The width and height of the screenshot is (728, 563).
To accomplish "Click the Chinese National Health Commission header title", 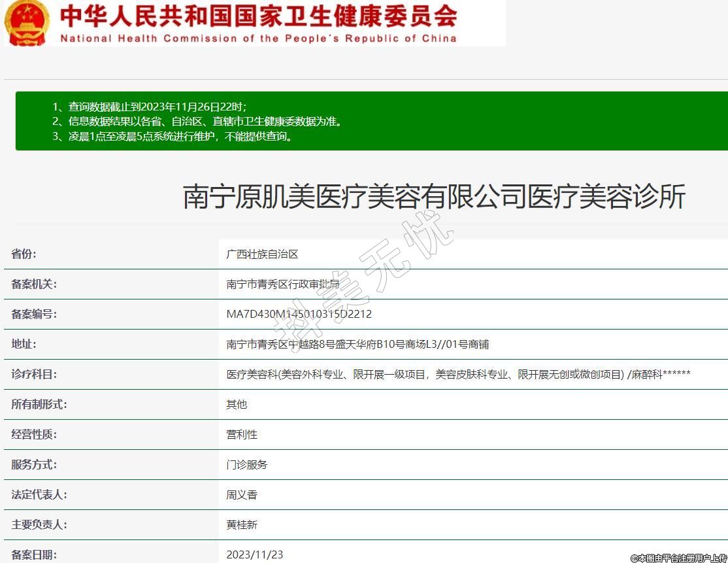I will 258,16.
